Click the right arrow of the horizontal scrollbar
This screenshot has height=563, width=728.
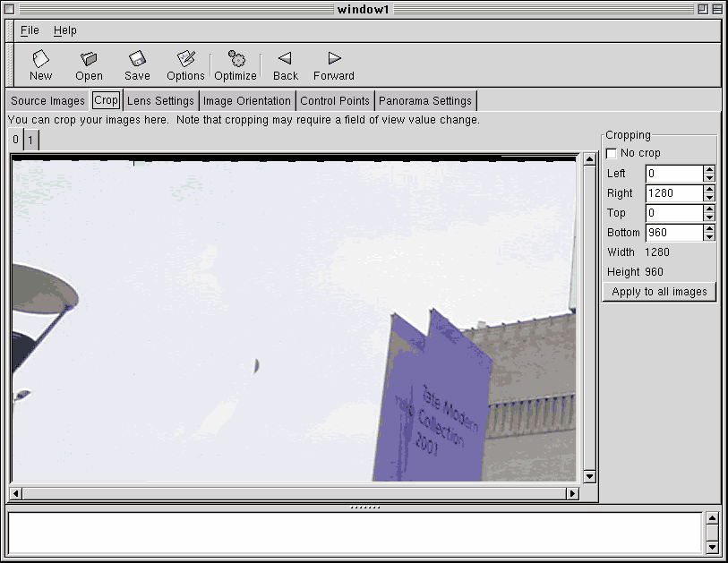click(x=574, y=492)
